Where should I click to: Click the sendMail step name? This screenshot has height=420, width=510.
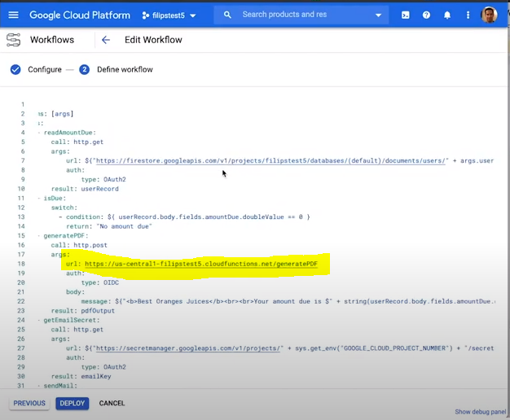(x=60, y=386)
